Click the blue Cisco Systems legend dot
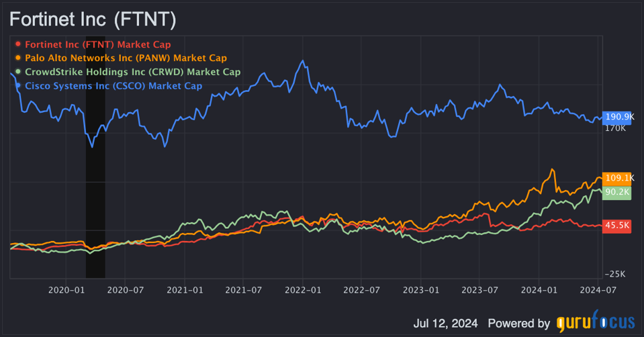The image size is (644, 337). point(18,86)
